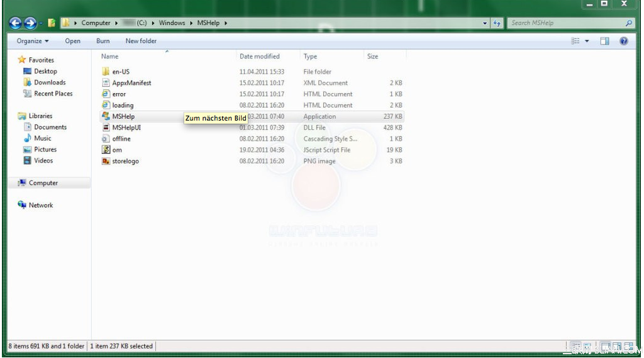Create a folder with New folder
The image size is (644, 358).
point(141,41)
